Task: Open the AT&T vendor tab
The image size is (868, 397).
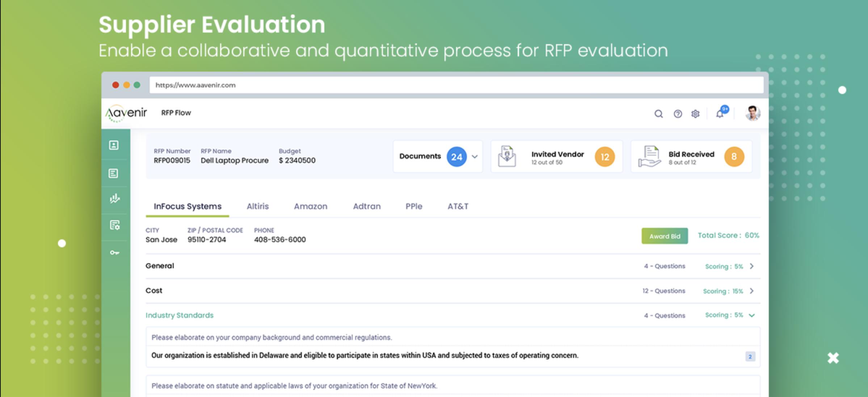Action: [458, 206]
